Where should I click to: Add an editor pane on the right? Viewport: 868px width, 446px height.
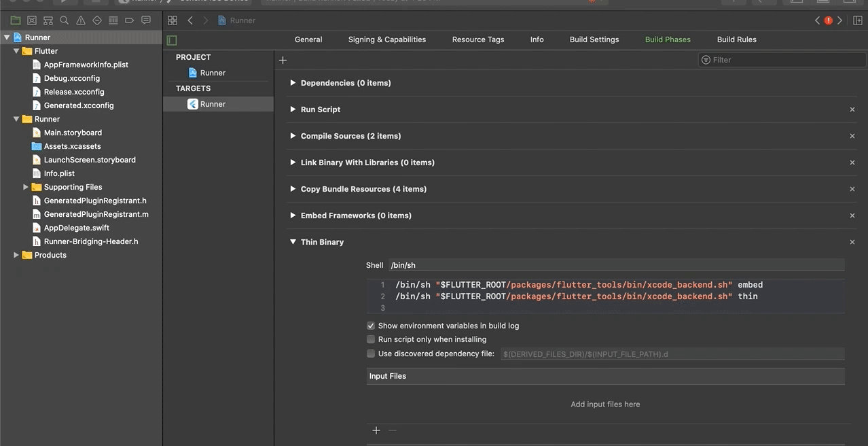click(x=858, y=20)
